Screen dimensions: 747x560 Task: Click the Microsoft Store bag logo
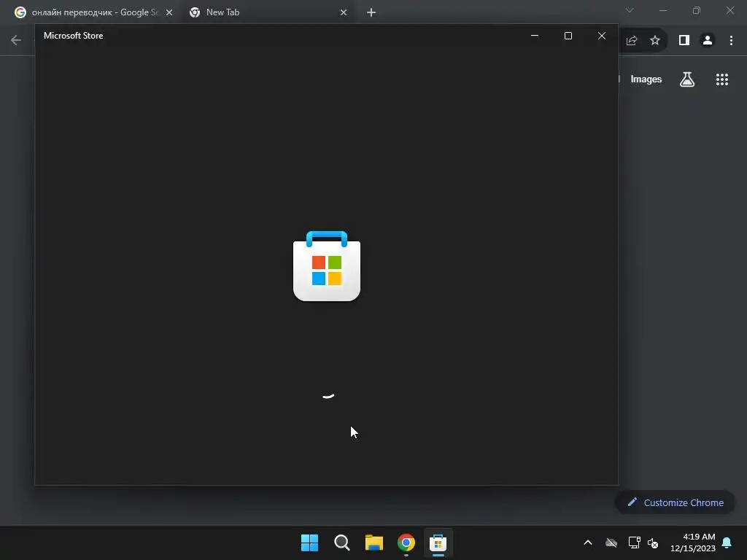[x=327, y=265]
